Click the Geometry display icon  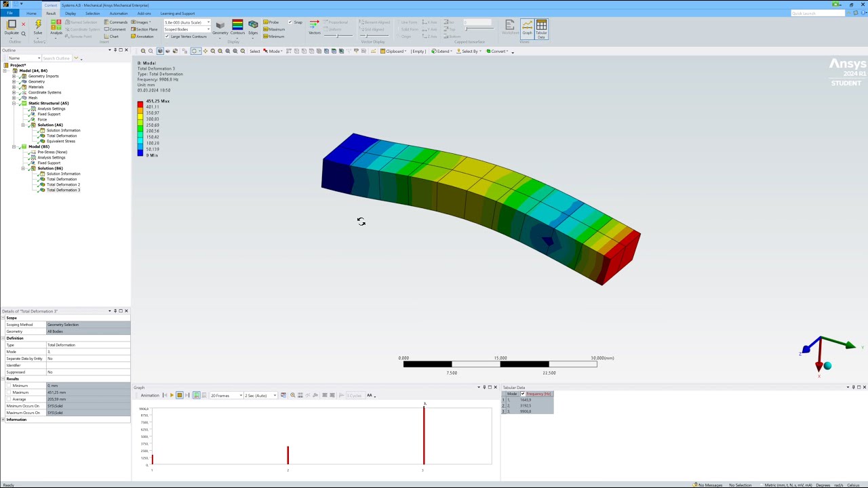pyautogui.click(x=220, y=25)
